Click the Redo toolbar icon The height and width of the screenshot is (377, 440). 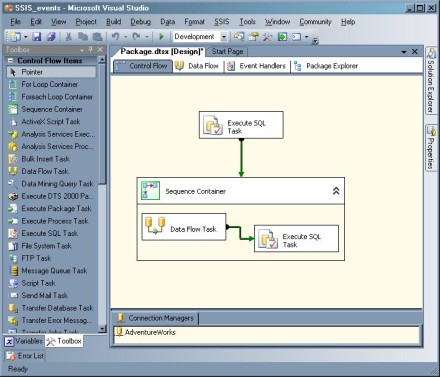(x=136, y=36)
